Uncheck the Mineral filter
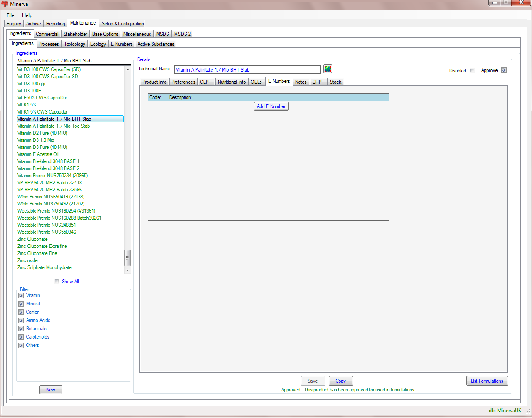 point(21,304)
